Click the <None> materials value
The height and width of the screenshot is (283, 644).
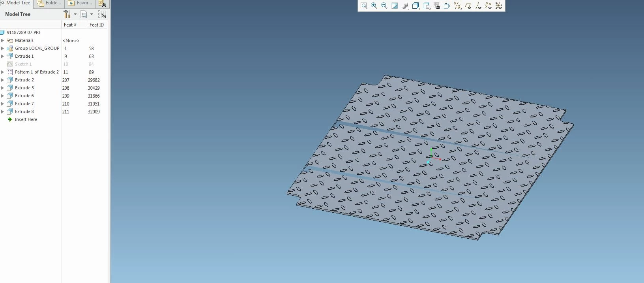(71, 41)
